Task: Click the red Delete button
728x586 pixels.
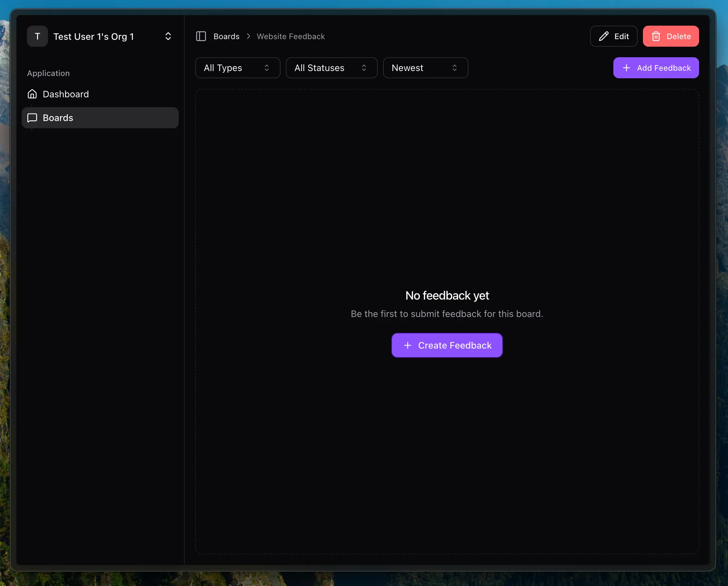Action: tap(671, 36)
